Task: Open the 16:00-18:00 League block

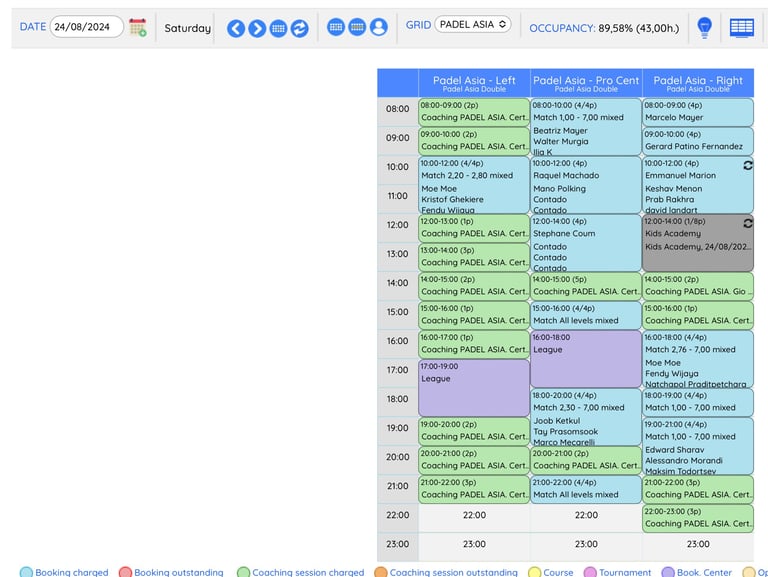Action: point(586,359)
